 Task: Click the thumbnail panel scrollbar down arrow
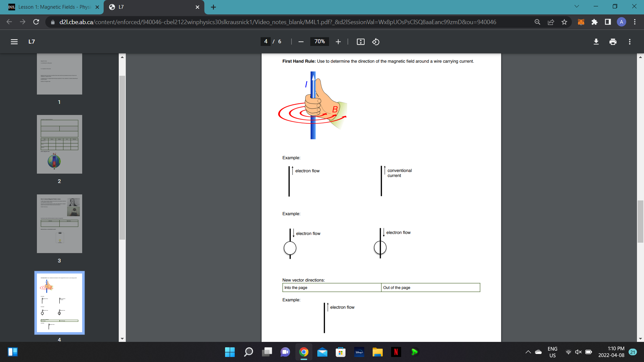[x=122, y=339]
